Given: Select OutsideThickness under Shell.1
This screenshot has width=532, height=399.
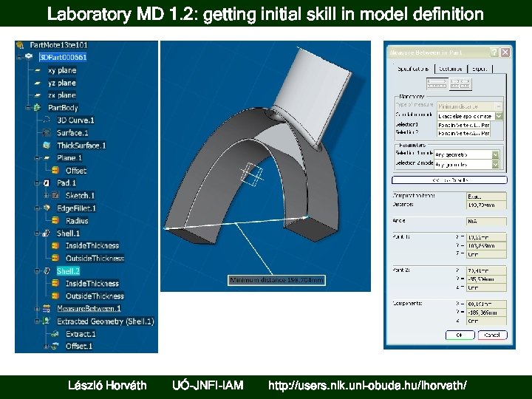Looking at the screenshot, I should (95, 258).
